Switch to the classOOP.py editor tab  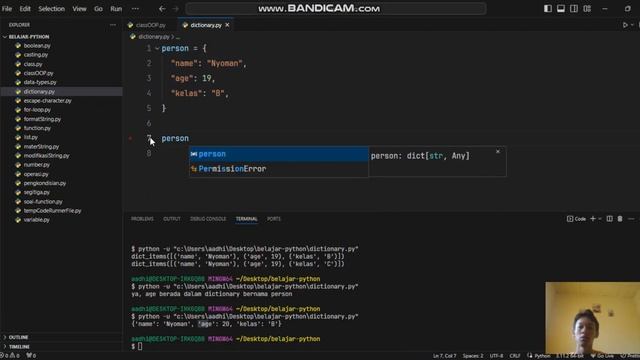150,25
